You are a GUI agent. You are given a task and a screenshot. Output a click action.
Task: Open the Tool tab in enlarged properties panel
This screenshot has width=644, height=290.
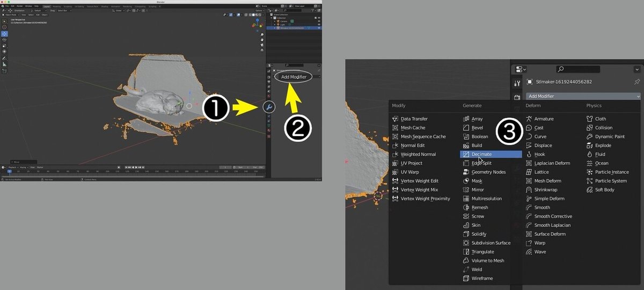[517, 83]
